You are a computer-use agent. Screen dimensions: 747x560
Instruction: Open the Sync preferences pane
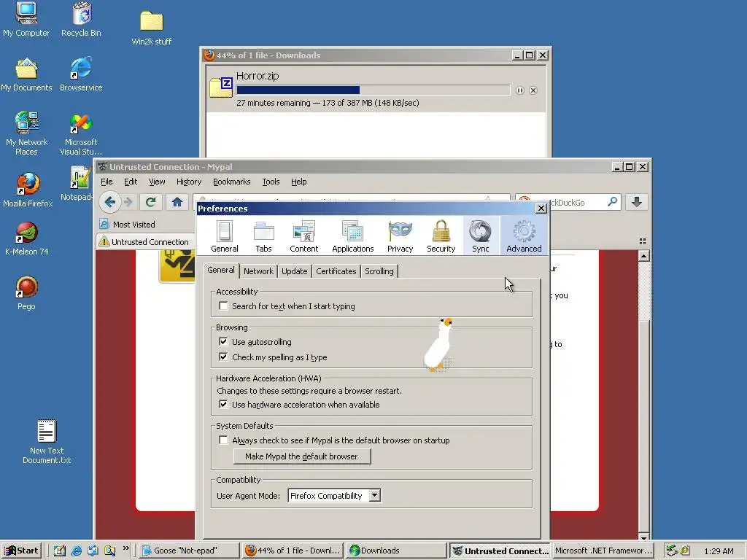tap(481, 236)
